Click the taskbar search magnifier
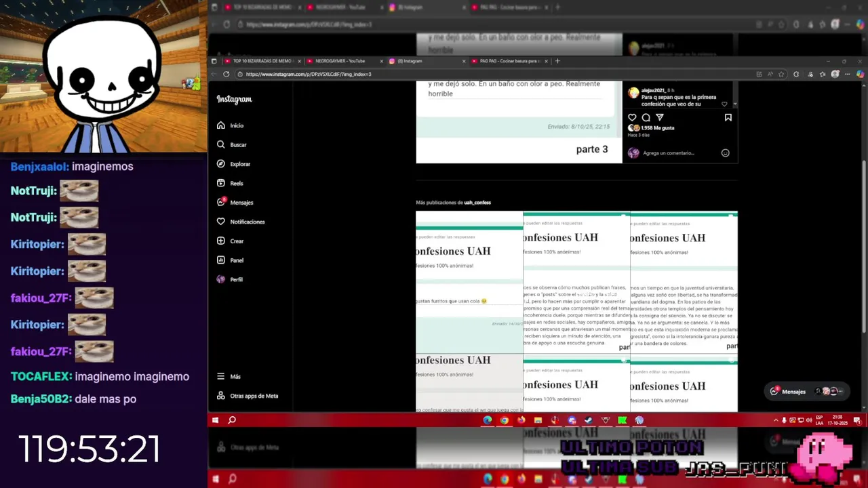Image resolution: width=868 pixels, height=488 pixels. coord(232,420)
